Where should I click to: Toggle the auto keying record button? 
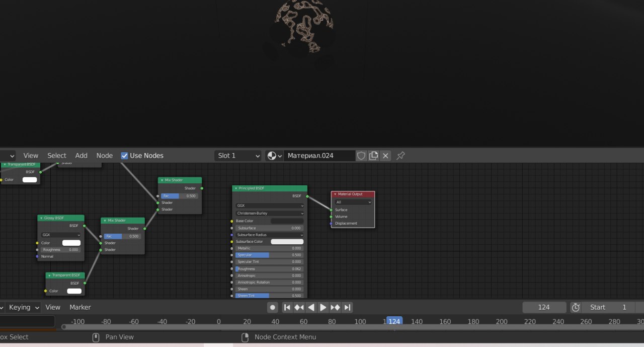tap(273, 307)
